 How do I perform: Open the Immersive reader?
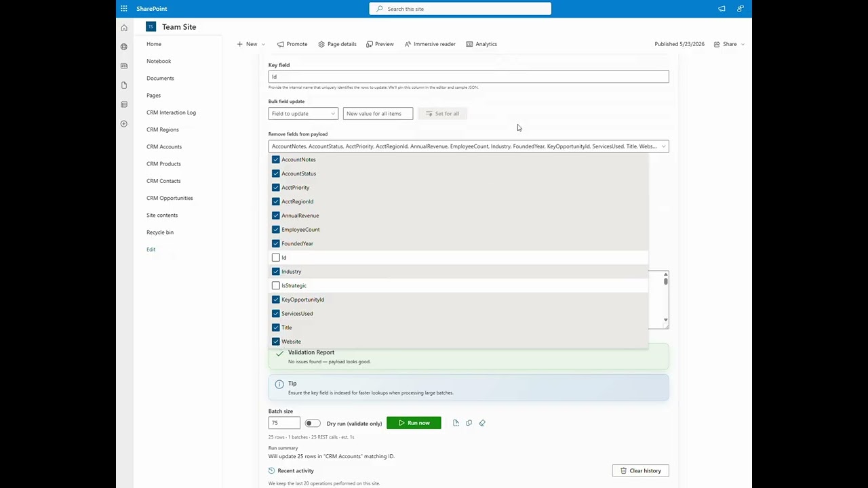pos(430,44)
